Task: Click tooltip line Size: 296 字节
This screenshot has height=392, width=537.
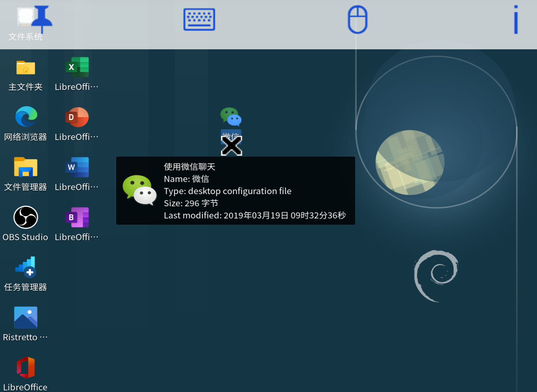Action: tap(191, 203)
